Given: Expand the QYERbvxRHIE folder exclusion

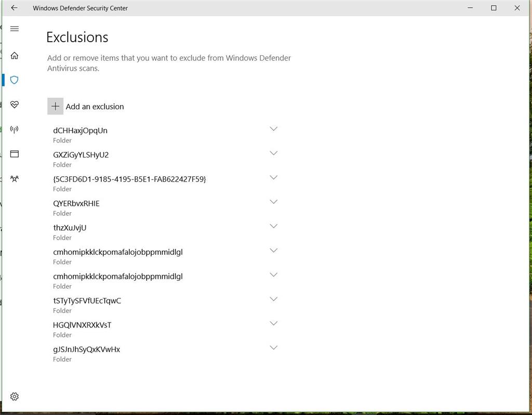Looking at the screenshot, I should pyautogui.click(x=274, y=202).
